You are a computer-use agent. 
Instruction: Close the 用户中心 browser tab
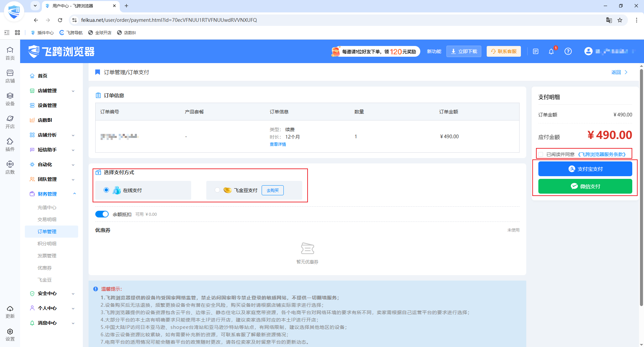click(114, 6)
